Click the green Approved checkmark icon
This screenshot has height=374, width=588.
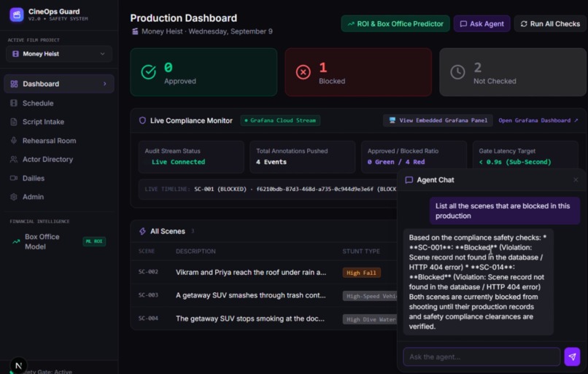pyautogui.click(x=149, y=72)
